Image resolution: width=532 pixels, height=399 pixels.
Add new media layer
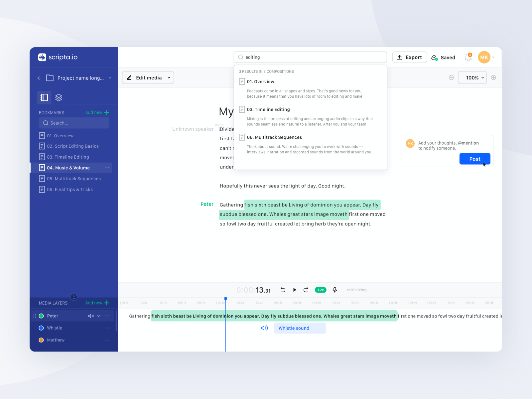point(97,303)
